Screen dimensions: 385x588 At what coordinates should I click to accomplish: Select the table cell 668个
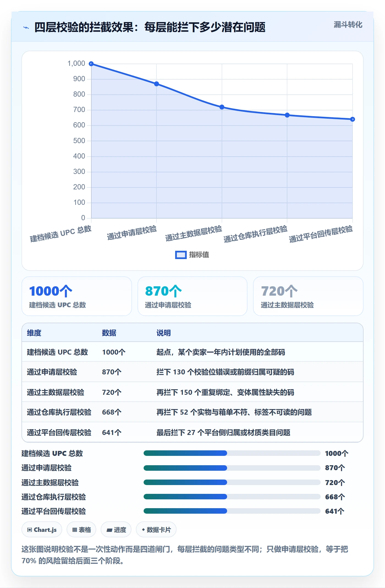click(x=112, y=412)
